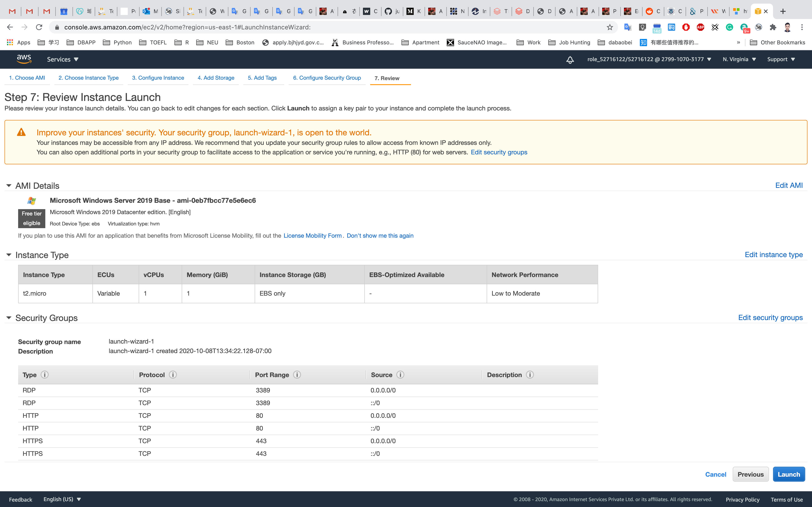Bookmark page with the star icon
Screen dimensions: 812x507
pyautogui.click(x=610, y=27)
